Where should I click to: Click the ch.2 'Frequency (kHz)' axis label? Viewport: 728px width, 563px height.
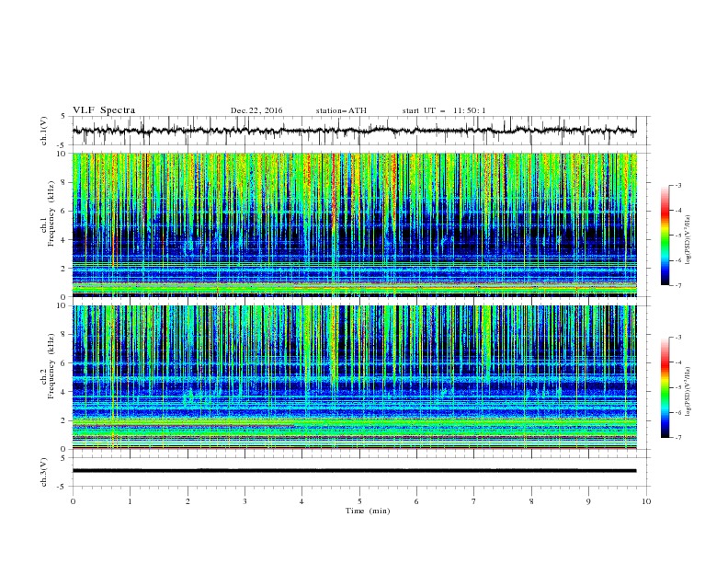click(x=51, y=366)
